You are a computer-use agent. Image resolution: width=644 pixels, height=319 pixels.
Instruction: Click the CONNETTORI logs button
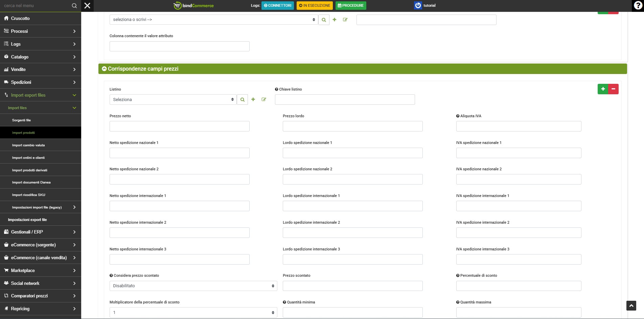tap(277, 6)
